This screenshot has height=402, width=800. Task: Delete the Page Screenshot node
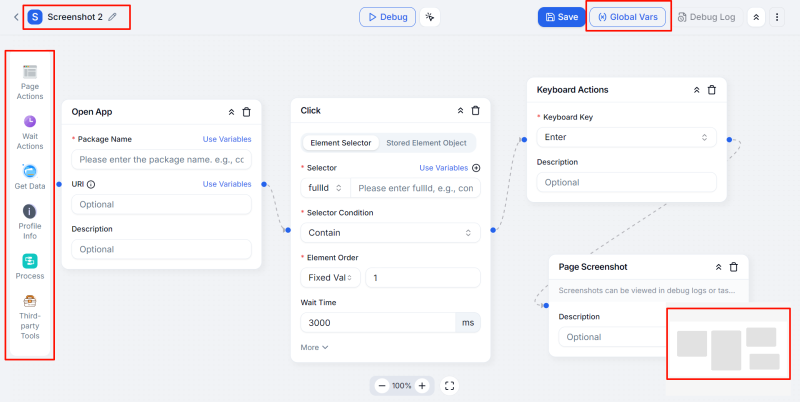click(x=733, y=267)
